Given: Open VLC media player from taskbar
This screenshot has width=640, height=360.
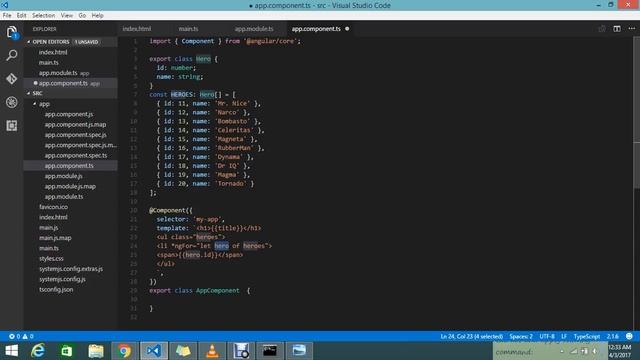Looking at the screenshot, I should (x=212, y=351).
